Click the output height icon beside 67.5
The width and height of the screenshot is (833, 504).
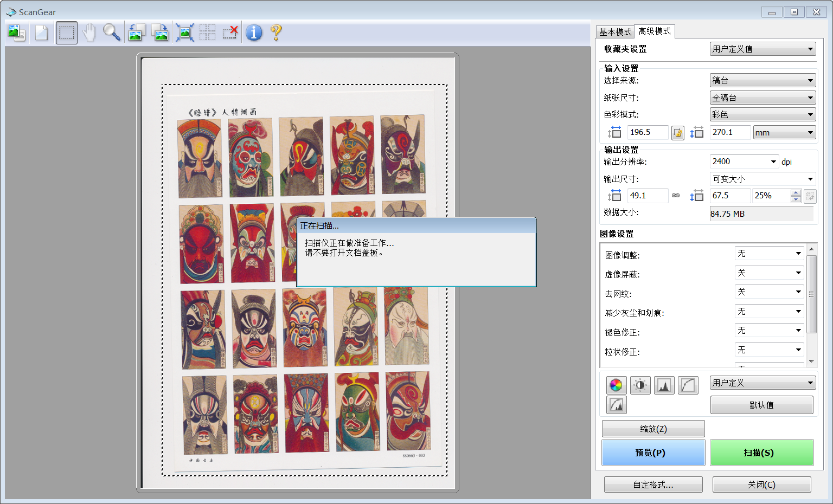click(x=697, y=196)
